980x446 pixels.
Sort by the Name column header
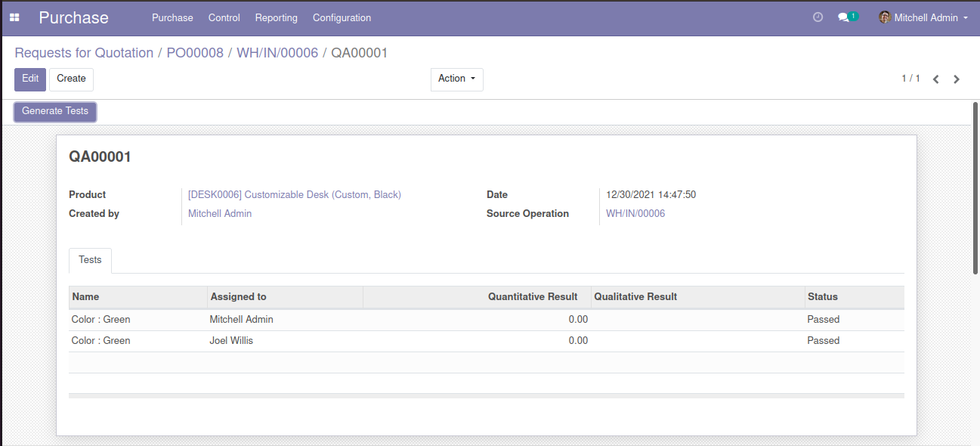(x=138, y=297)
